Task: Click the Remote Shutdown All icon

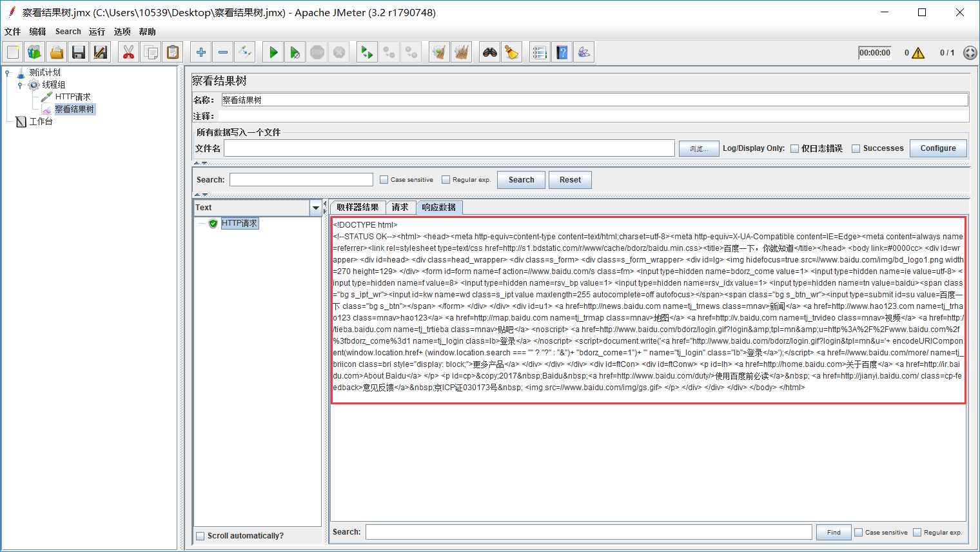Action: 411,52
